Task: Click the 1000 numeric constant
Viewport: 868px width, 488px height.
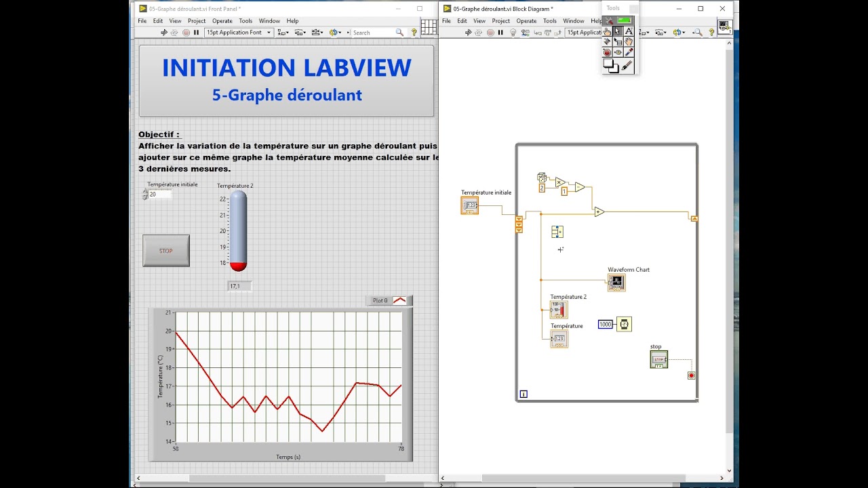Action: 606,325
